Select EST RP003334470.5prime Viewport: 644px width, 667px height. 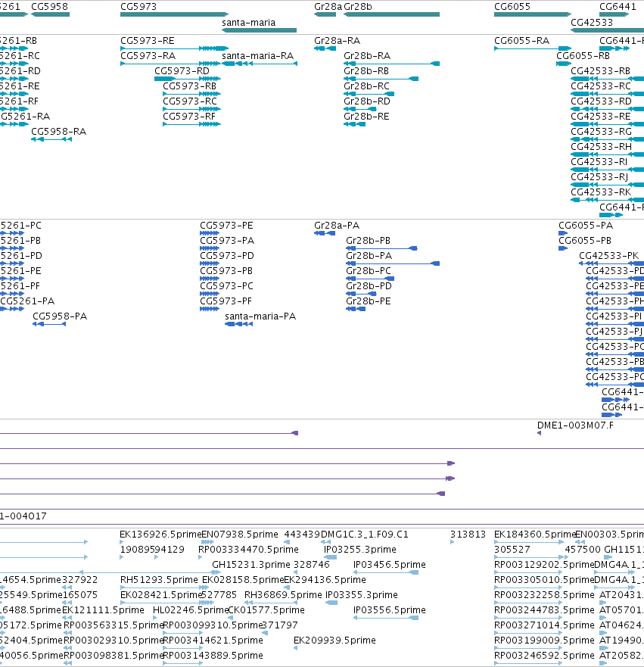(249, 549)
